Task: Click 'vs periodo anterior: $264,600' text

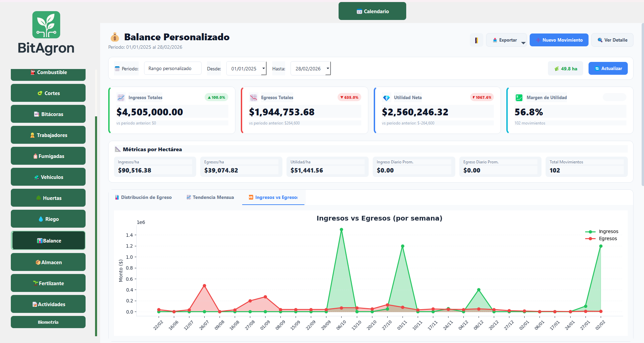Action: [x=274, y=123]
